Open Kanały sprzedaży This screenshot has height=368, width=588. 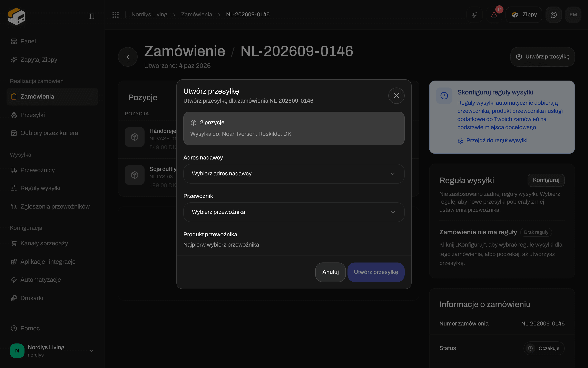pyautogui.click(x=52, y=243)
